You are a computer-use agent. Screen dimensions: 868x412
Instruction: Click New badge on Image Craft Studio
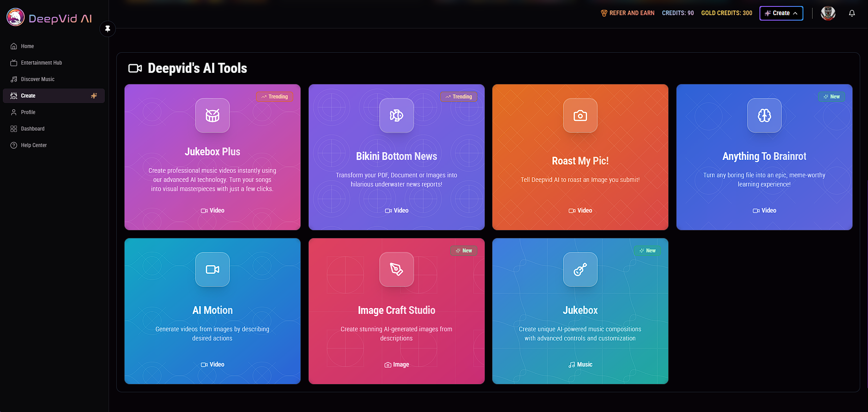click(464, 251)
